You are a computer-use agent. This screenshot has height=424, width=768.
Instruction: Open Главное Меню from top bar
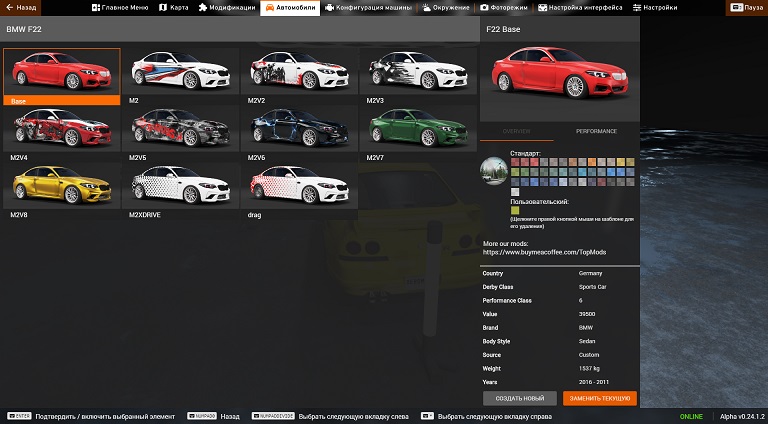click(120, 7)
